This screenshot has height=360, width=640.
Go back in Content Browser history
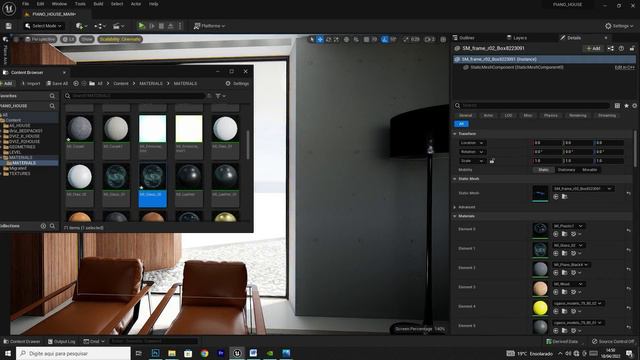tap(76, 83)
